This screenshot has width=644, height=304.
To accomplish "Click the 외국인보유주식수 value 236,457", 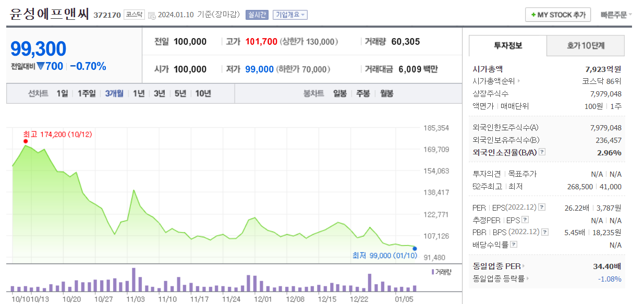I will [609, 140].
